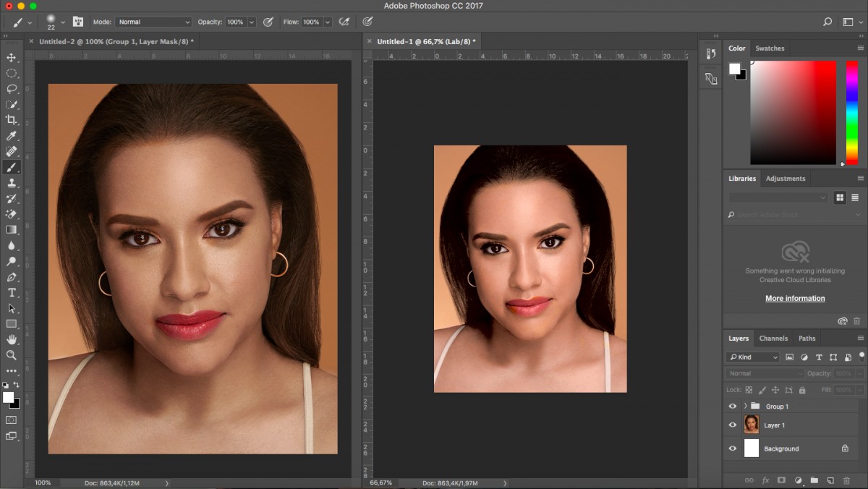Toggle pressure for size icon
The width and height of the screenshot is (868, 489).
point(368,22)
